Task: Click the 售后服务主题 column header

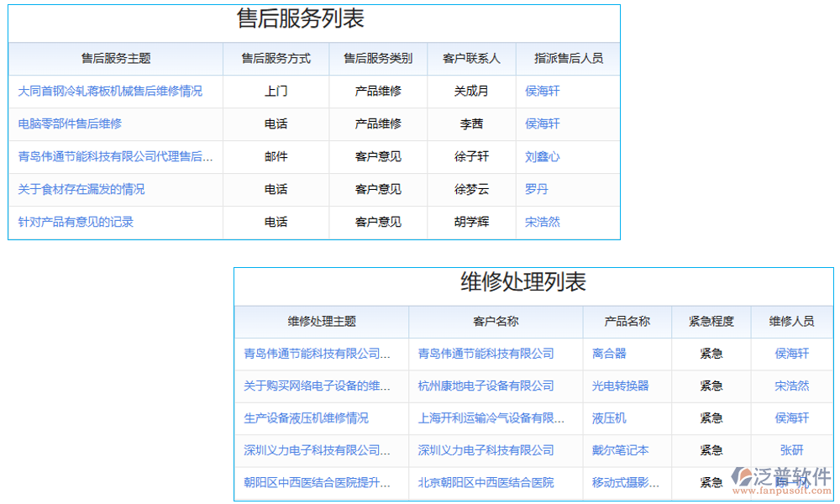Action: tap(114, 58)
